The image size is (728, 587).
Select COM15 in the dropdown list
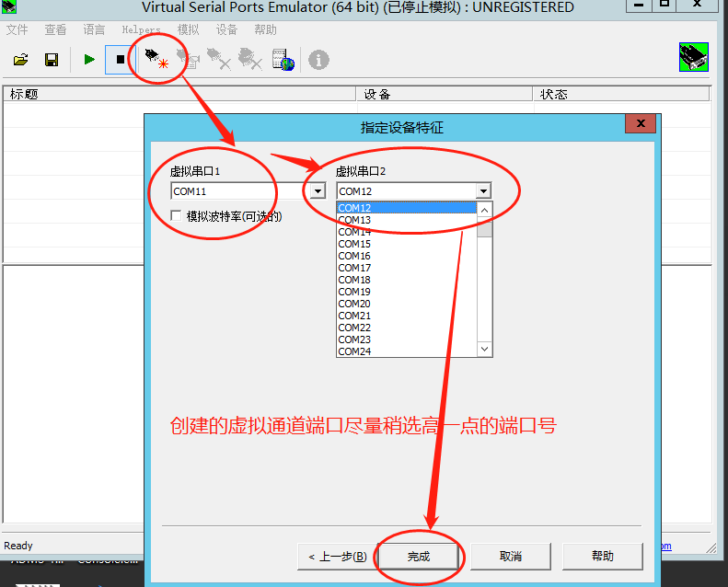(x=407, y=244)
